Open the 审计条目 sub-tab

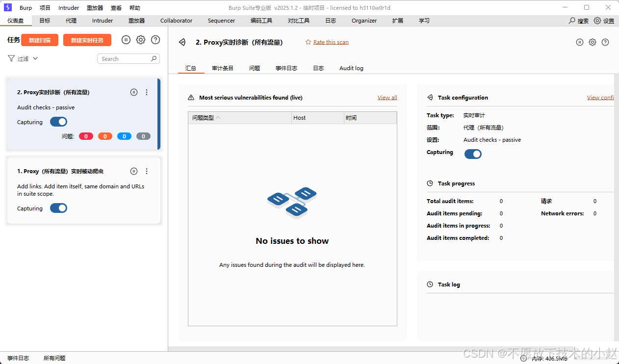223,68
